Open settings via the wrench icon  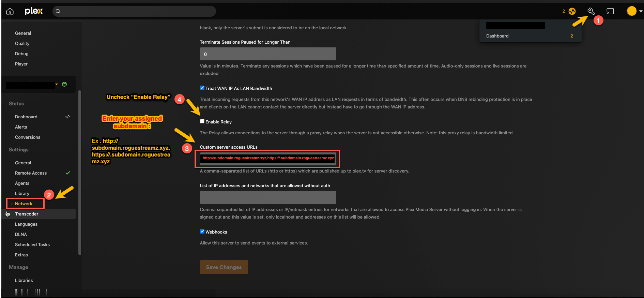[591, 11]
